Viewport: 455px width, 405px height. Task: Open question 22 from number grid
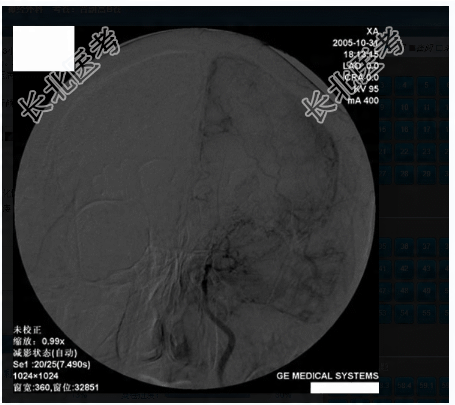(404, 152)
